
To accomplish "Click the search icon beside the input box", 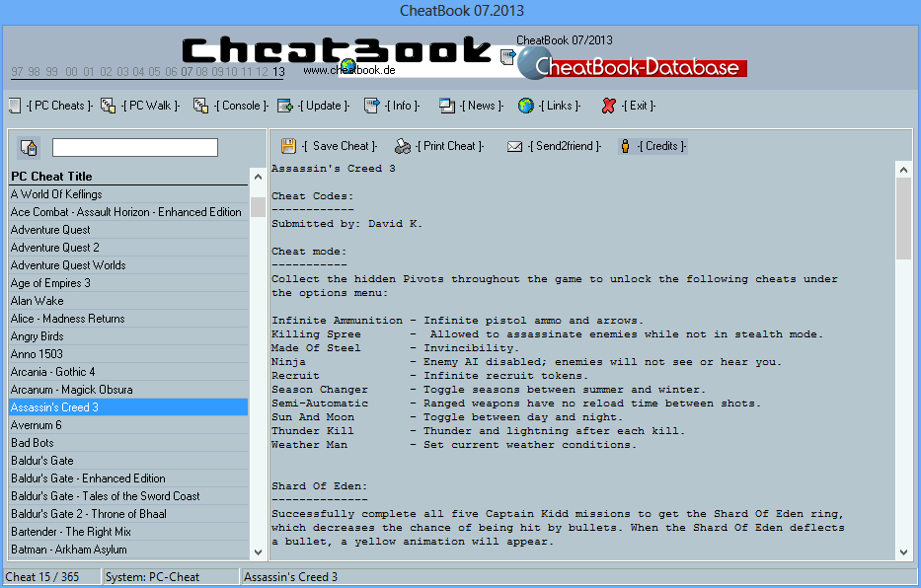I will (29, 147).
